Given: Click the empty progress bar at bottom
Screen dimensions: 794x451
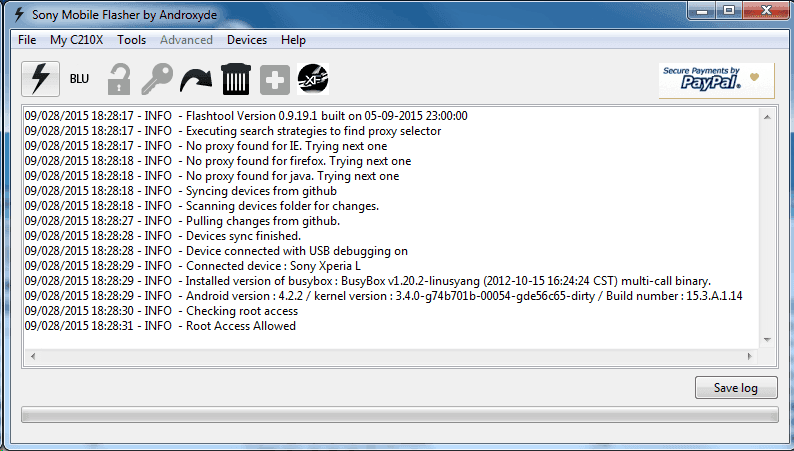Looking at the screenshot, I should coord(400,415).
